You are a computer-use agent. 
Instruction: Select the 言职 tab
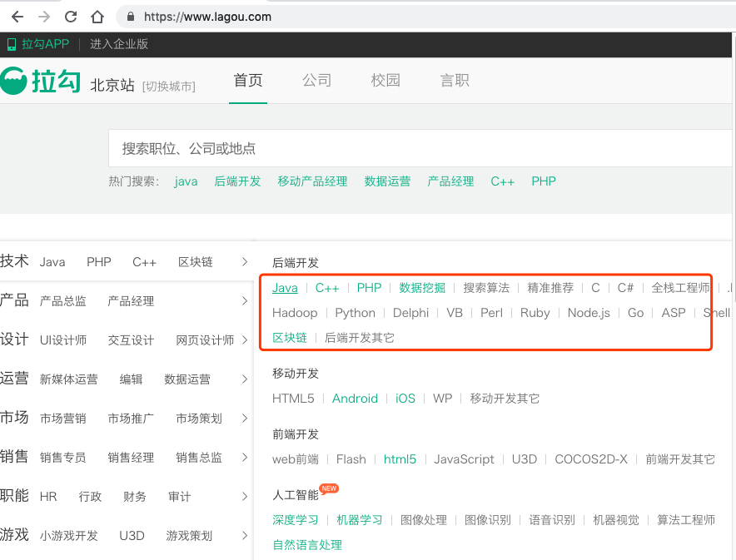pyautogui.click(x=455, y=80)
